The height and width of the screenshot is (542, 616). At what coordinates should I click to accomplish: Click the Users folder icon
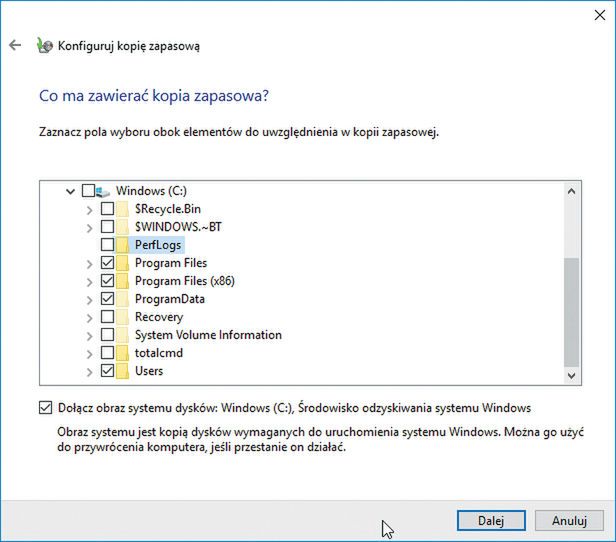(x=123, y=371)
